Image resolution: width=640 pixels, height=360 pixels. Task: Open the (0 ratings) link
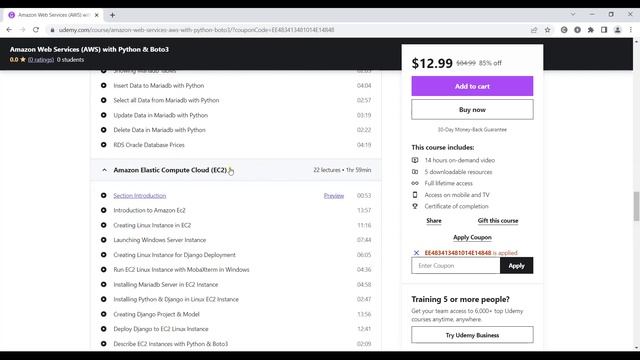41,60
